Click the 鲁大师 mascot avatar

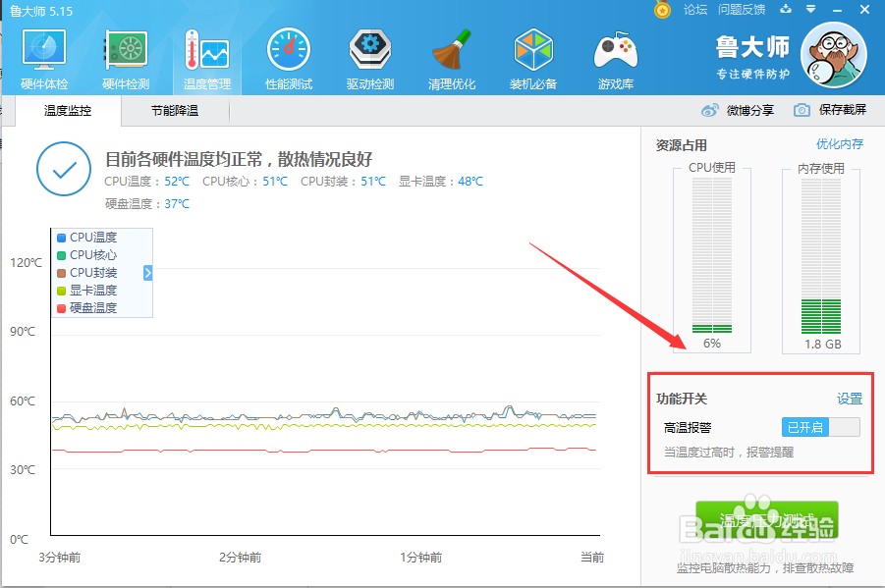click(x=834, y=55)
